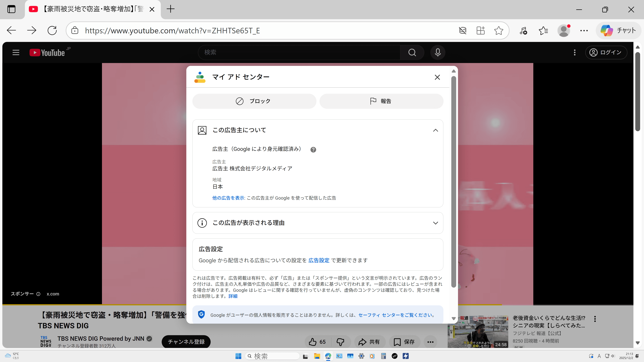Image resolution: width=644 pixels, height=362 pixels.
Task: Open the x.com sponsor link
Action: [x=53, y=294]
